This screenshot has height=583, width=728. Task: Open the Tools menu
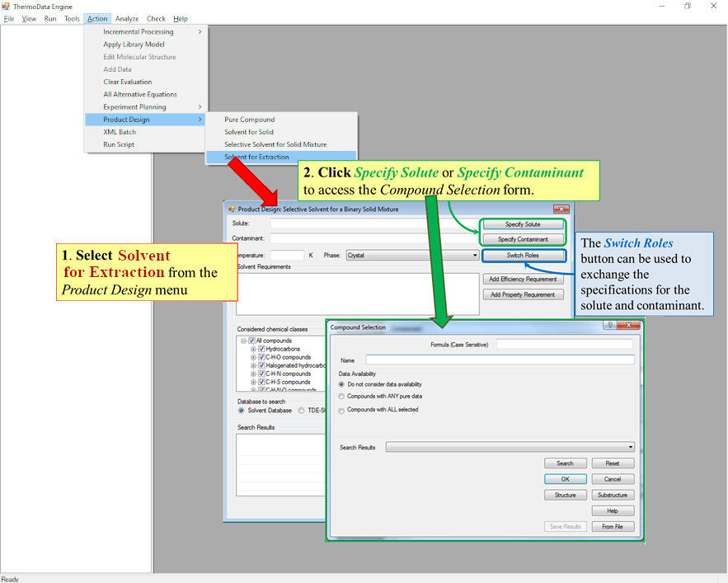point(72,19)
